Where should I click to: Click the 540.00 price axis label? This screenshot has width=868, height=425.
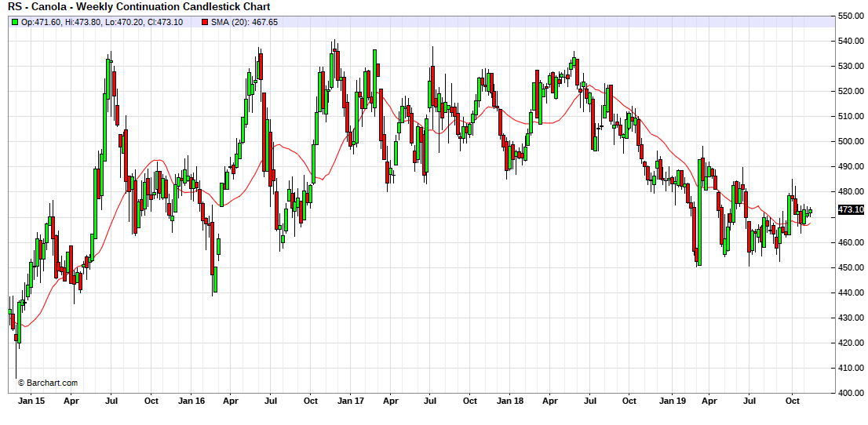pos(852,41)
